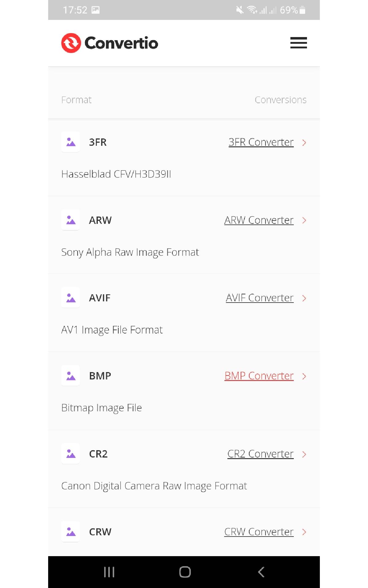Open the BMP Converter link
Screen dimensions: 368x588
coord(259,376)
